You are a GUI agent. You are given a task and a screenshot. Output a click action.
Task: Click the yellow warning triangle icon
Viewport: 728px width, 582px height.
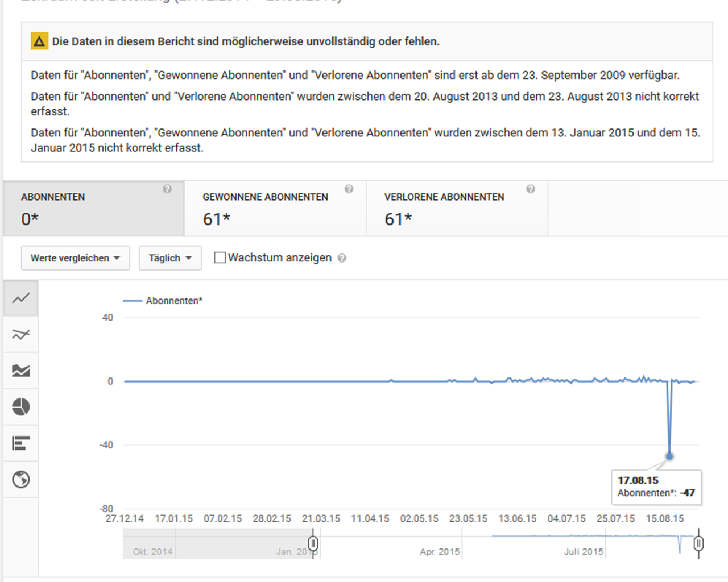39,41
